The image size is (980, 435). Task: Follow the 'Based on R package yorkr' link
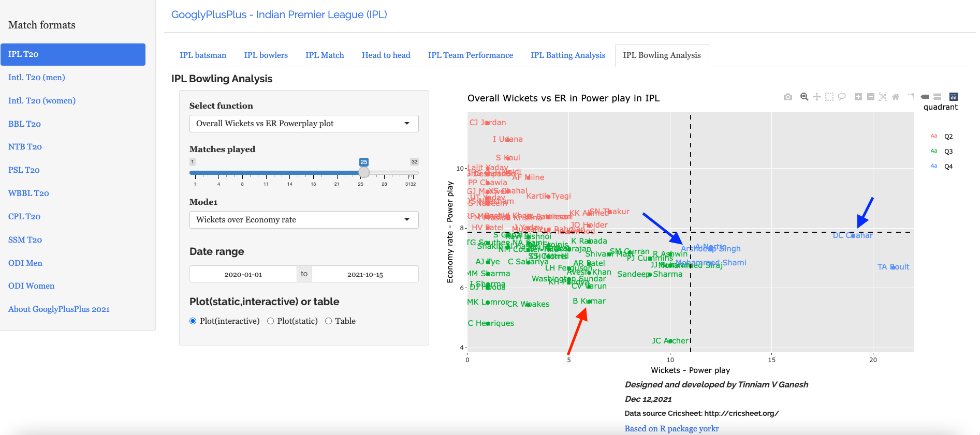pyautogui.click(x=671, y=428)
